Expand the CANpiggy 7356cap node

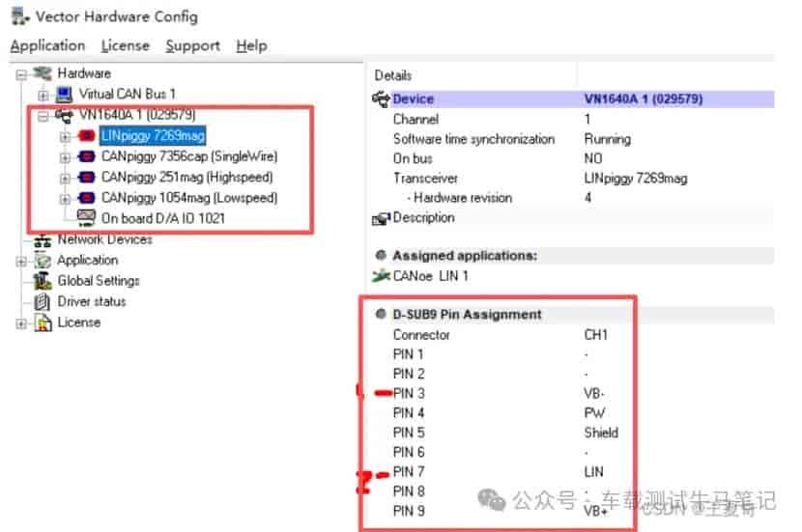[65, 157]
